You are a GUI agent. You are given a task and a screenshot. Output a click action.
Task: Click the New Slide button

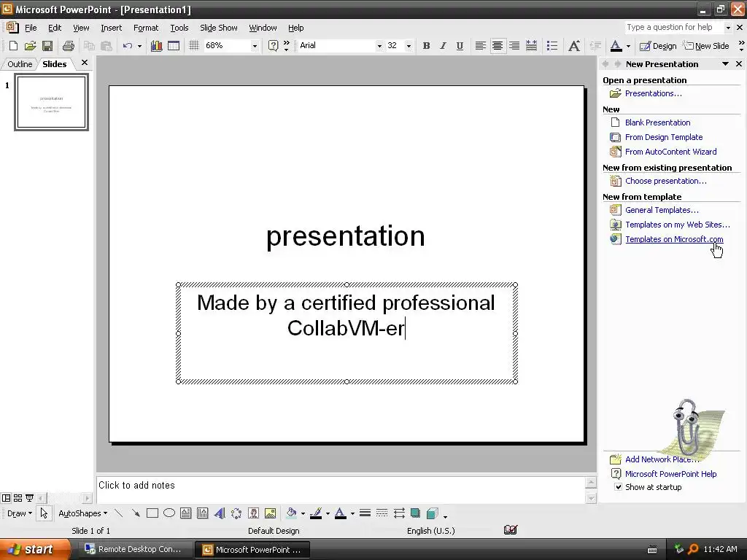click(x=706, y=46)
